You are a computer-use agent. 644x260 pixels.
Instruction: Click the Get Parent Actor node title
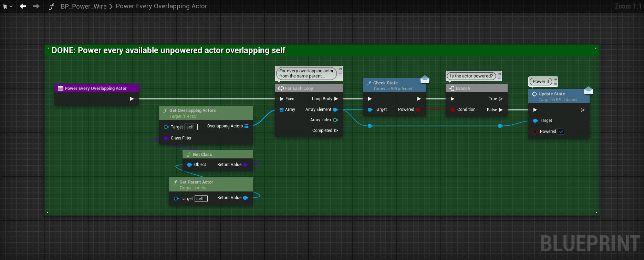[196, 182]
